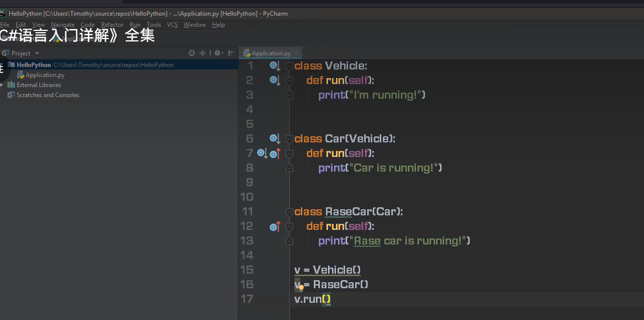Open the Edit menu
Screen dimensions: 644x320
20,25
